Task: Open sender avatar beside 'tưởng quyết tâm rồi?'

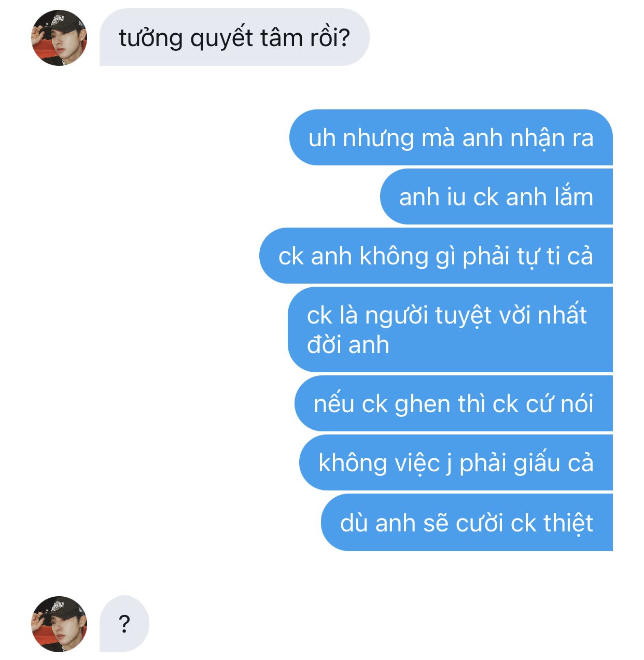Action: point(59,38)
